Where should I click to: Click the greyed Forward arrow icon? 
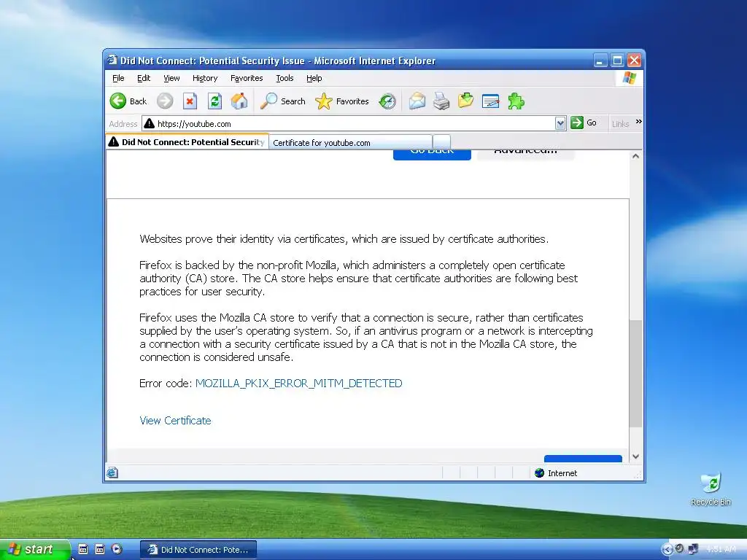[165, 101]
